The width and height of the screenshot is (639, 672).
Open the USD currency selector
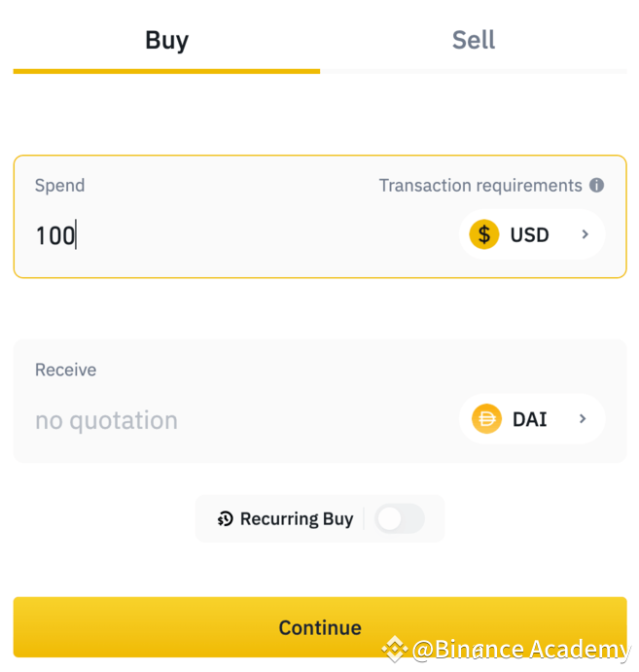pos(531,234)
